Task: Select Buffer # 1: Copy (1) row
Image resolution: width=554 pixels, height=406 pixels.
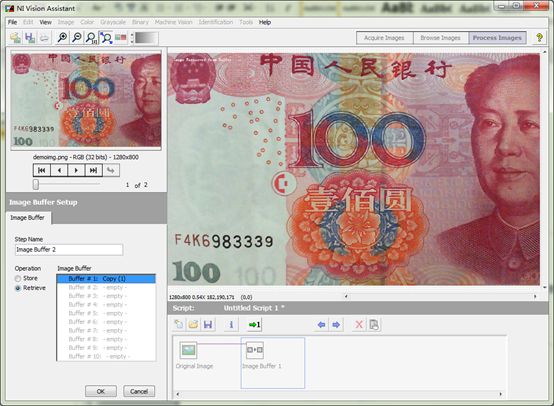Action: point(106,279)
